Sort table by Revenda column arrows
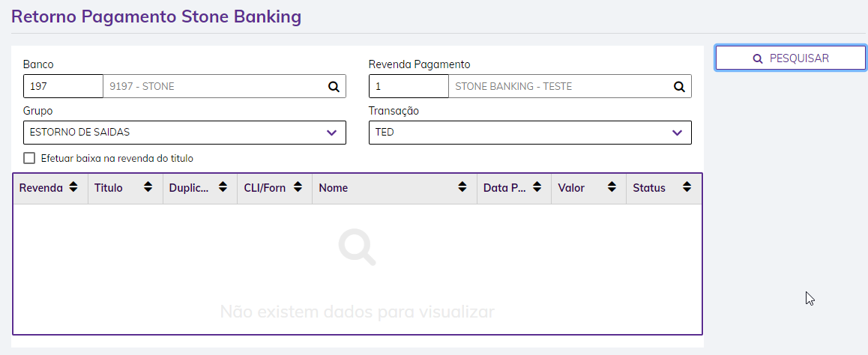 tap(73, 188)
